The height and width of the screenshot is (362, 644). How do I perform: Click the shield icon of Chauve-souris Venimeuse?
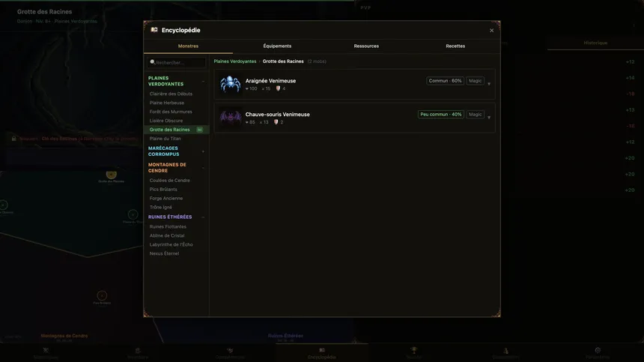pos(276,122)
